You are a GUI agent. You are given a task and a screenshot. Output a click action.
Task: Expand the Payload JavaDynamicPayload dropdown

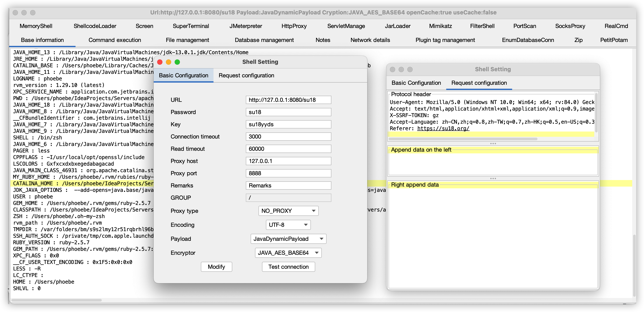pyautogui.click(x=288, y=239)
